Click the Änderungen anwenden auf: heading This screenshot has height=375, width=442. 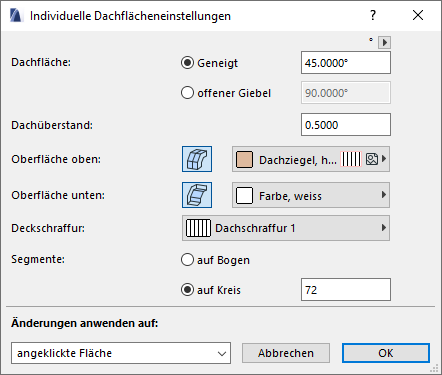pos(85,323)
